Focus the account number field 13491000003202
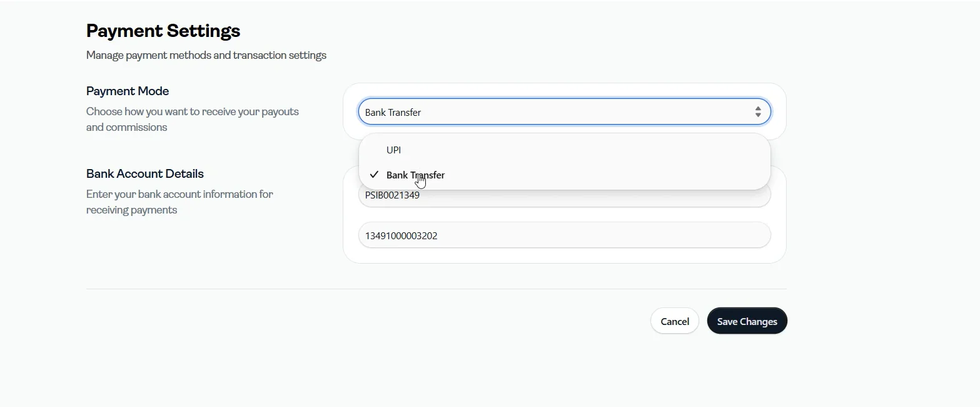The width and height of the screenshot is (980, 407). click(x=564, y=235)
